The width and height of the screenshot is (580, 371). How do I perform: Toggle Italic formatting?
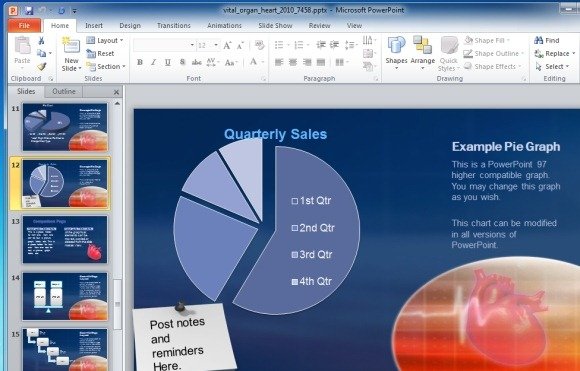(x=154, y=62)
